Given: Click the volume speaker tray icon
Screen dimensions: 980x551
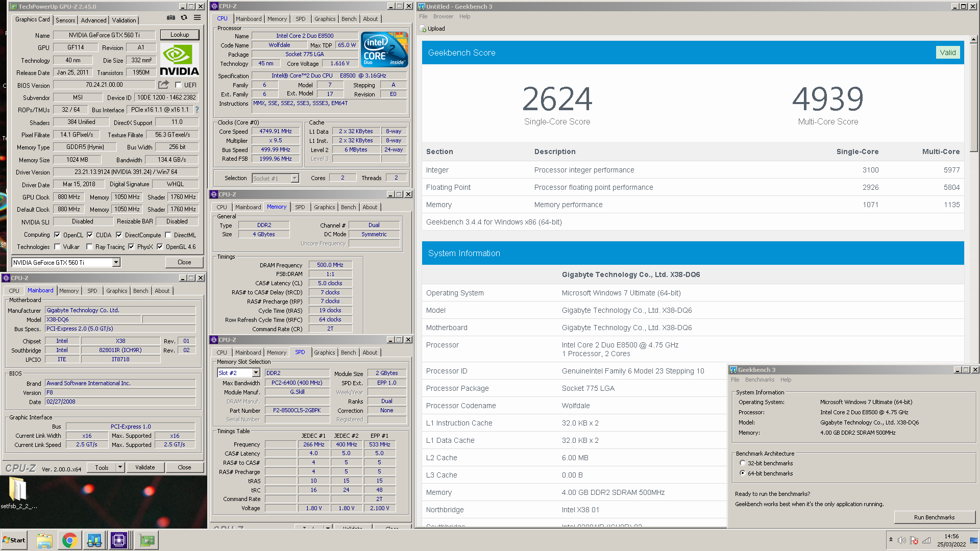Looking at the screenshot, I should point(902,540).
